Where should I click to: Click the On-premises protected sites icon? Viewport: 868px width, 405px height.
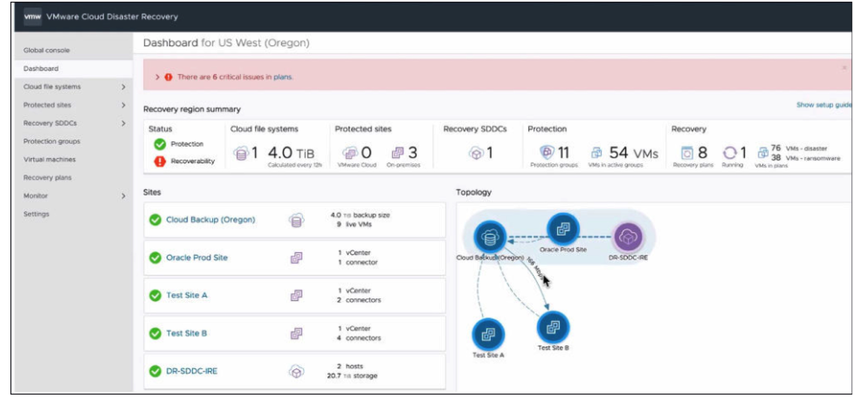[397, 153]
